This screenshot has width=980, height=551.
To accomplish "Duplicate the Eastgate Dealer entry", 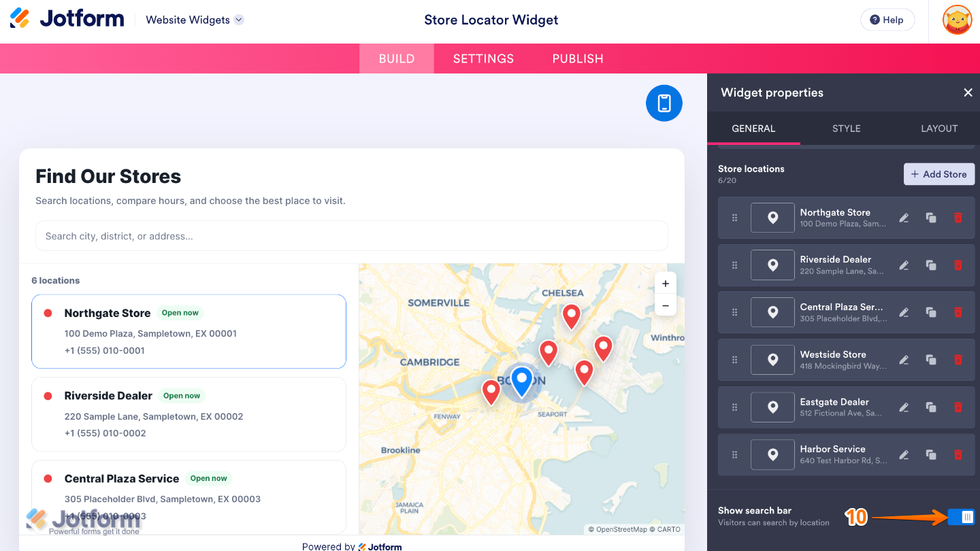I will point(931,407).
